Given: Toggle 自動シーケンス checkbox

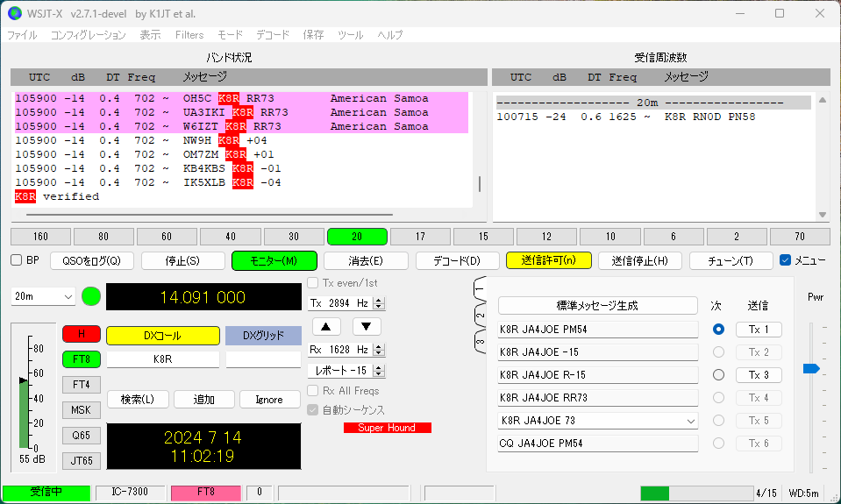Looking at the screenshot, I should point(313,409).
